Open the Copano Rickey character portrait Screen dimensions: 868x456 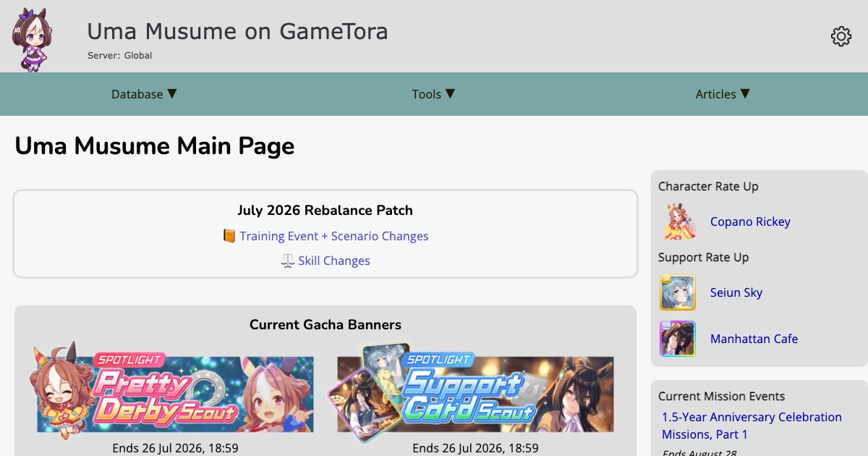(x=680, y=221)
